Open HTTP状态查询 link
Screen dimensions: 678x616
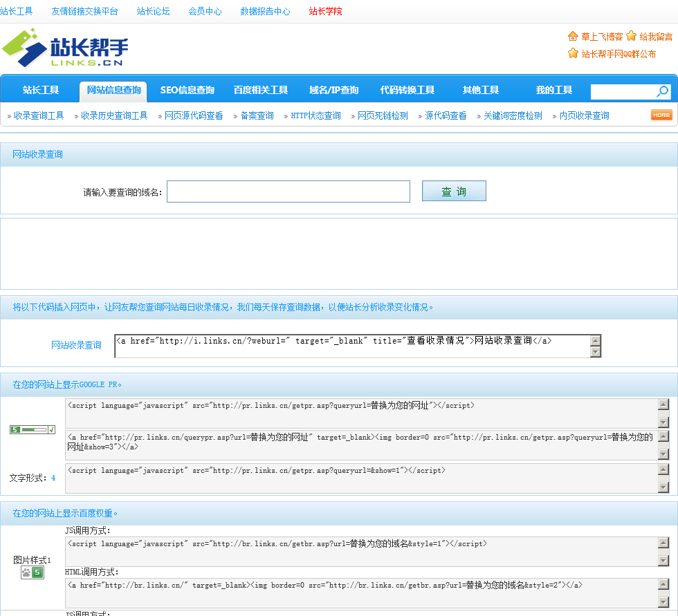pos(315,115)
